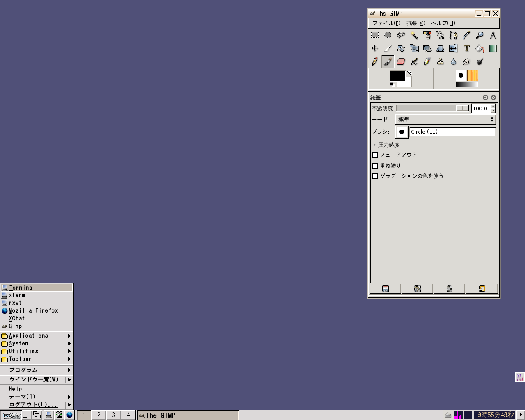525x420 pixels.
Task: Expand the プログラム submenu
Action: coord(37,370)
